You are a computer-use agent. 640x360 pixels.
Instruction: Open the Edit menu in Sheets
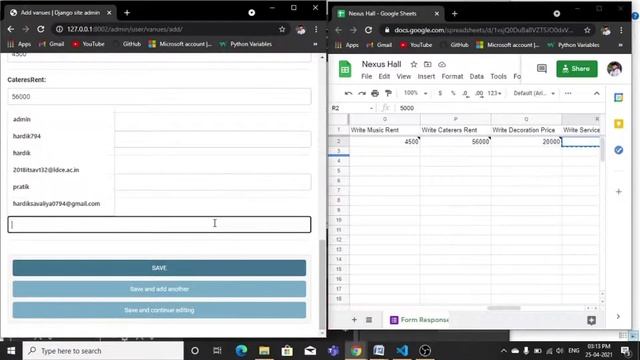click(x=384, y=76)
